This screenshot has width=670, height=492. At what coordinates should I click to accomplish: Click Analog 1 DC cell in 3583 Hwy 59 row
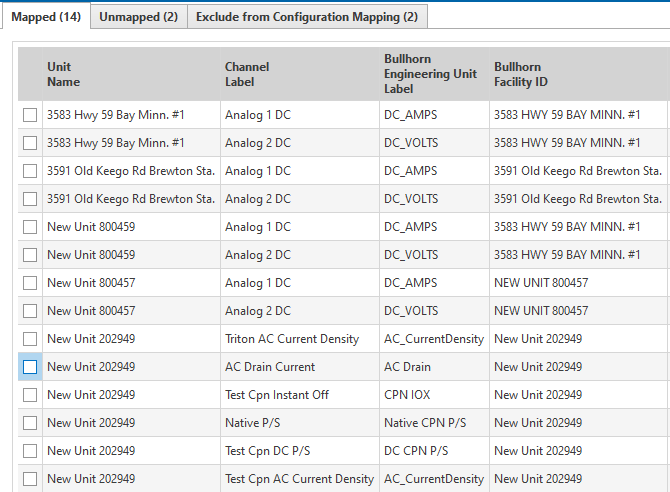pos(300,115)
